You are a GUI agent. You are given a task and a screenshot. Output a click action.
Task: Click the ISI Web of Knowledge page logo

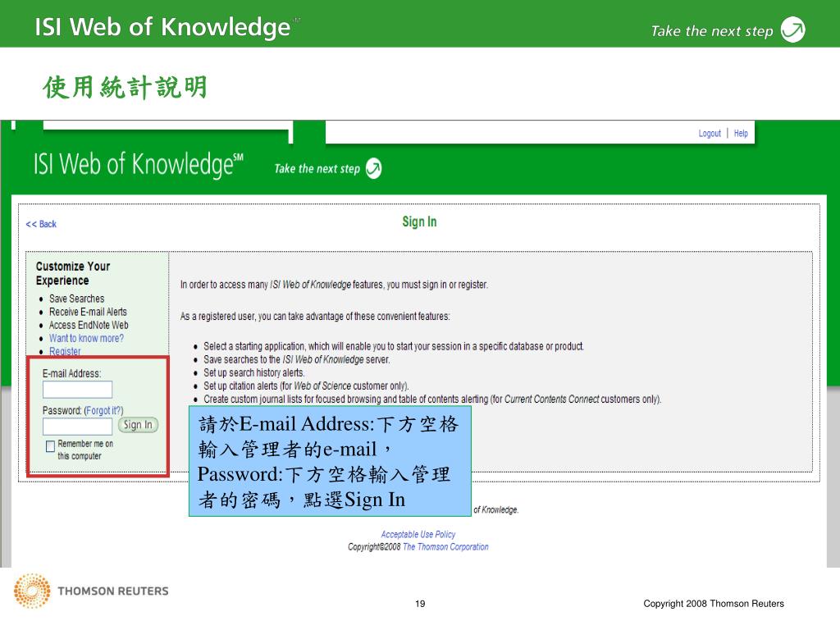tap(138, 164)
